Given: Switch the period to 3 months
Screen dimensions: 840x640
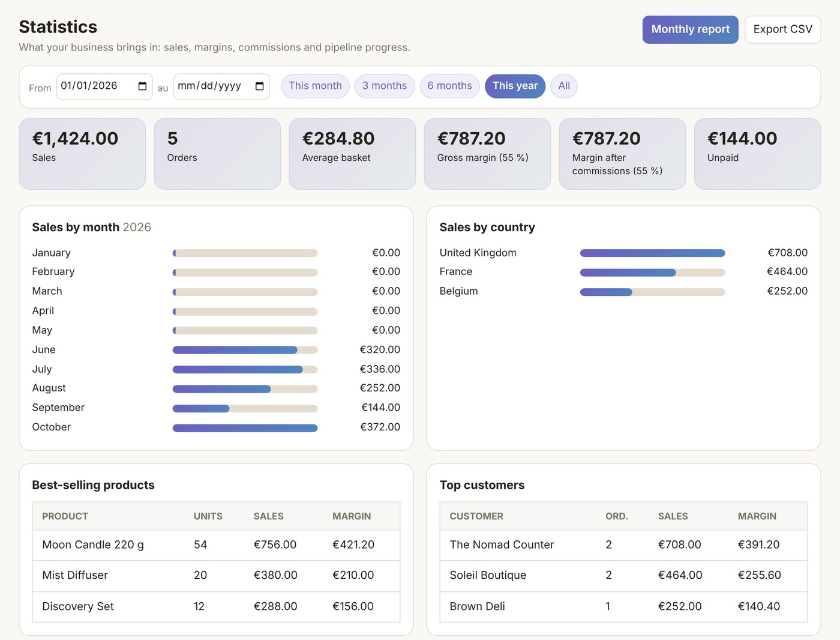Looking at the screenshot, I should coord(385,86).
